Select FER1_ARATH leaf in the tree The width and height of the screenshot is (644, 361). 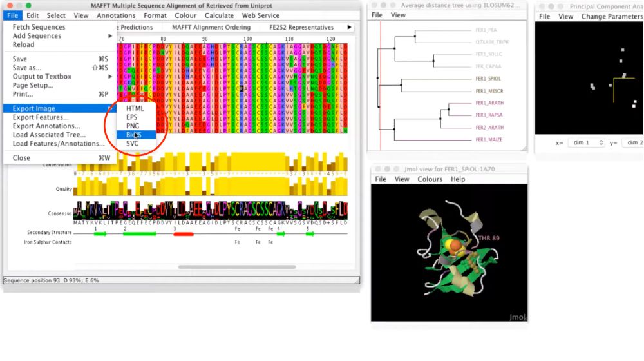coord(489,103)
